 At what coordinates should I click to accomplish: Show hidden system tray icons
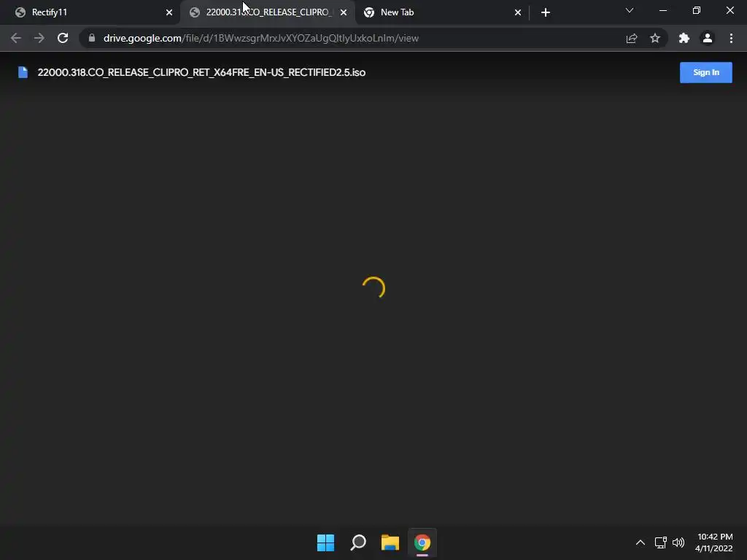pyautogui.click(x=640, y=542)
